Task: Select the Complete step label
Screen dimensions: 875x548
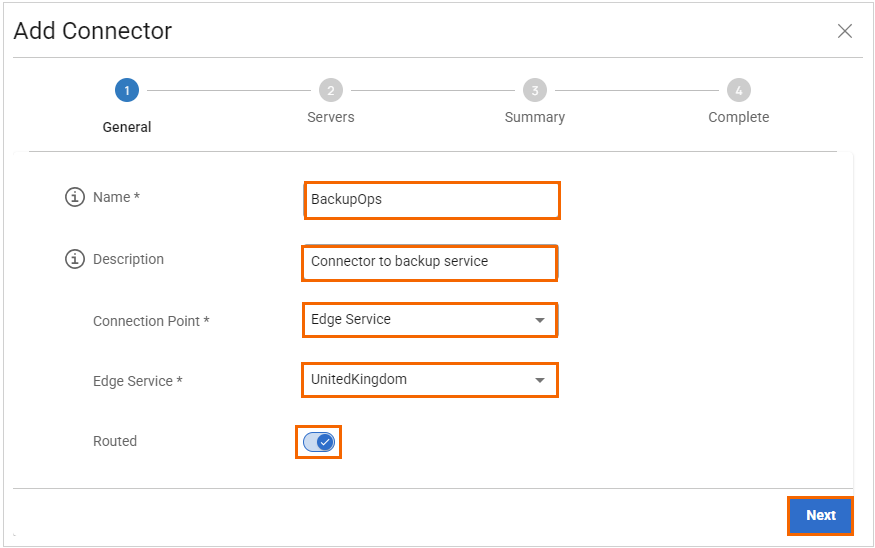Action: pyautogui.click(x=738, y=117)
